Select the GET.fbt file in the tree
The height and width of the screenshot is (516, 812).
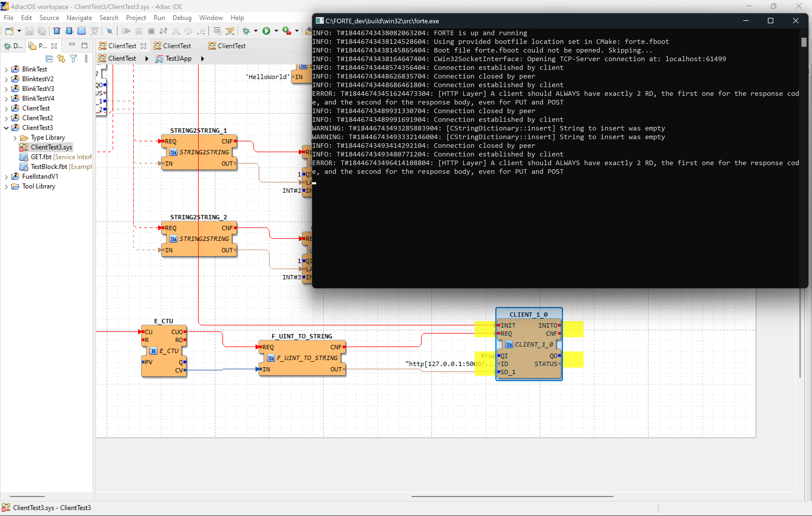click(x=41, y=157)
